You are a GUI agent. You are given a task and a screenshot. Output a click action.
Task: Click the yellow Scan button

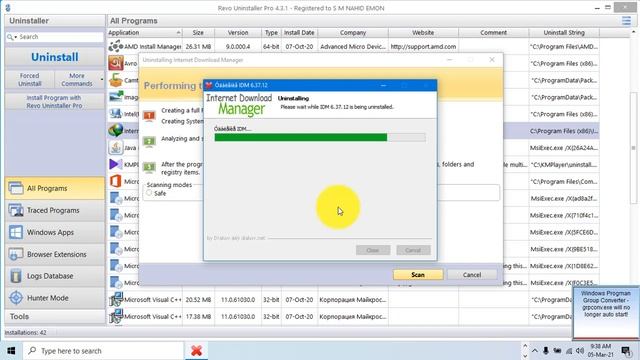point(418,275)
